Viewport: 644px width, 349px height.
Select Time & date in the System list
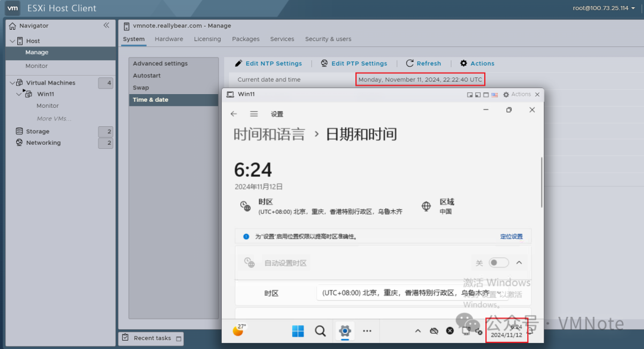(x=174, y=99)
